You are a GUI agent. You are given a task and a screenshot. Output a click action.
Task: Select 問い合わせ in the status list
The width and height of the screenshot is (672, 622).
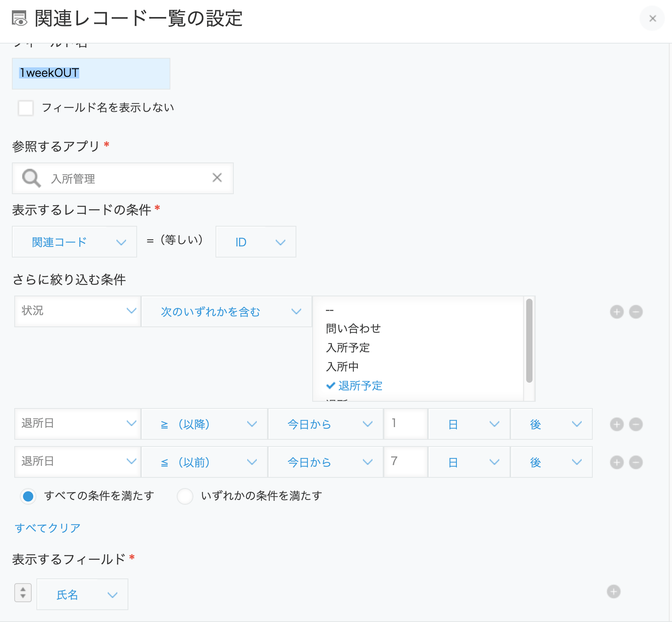coord(353,328)
